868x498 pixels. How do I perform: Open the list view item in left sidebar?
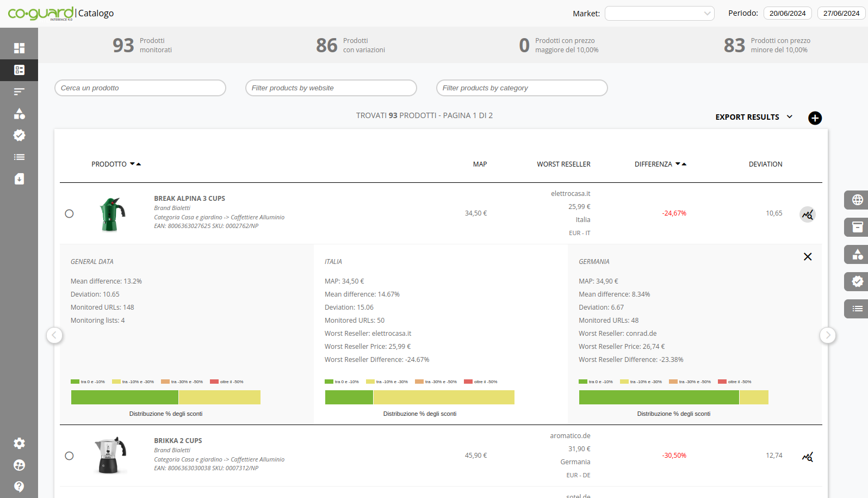click(x=19, y=157)
